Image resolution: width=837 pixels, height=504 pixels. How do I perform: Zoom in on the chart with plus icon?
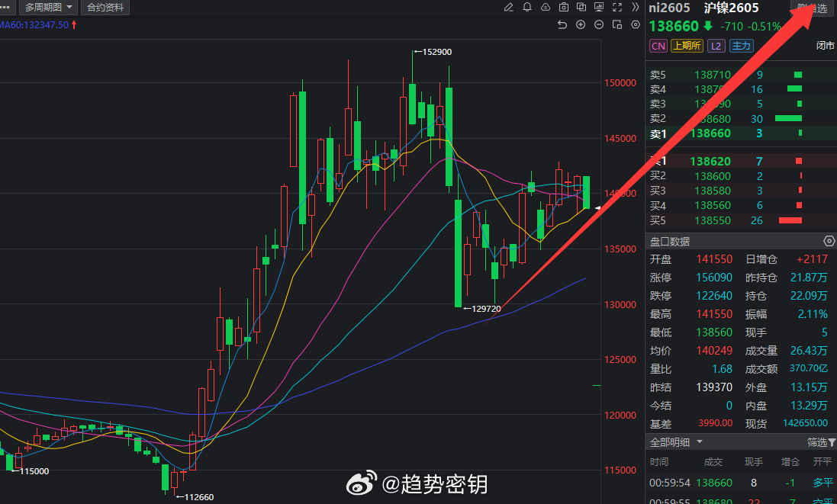(581, 24)
